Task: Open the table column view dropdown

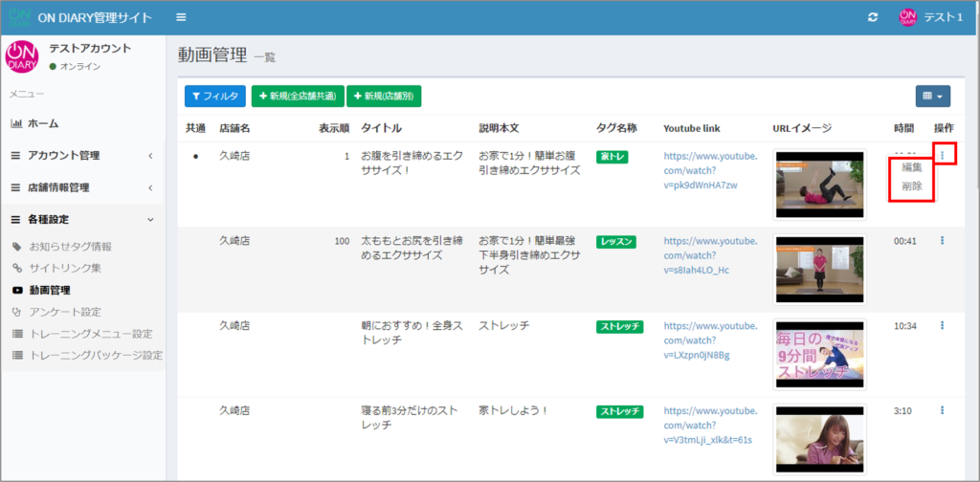Action: 930,96
